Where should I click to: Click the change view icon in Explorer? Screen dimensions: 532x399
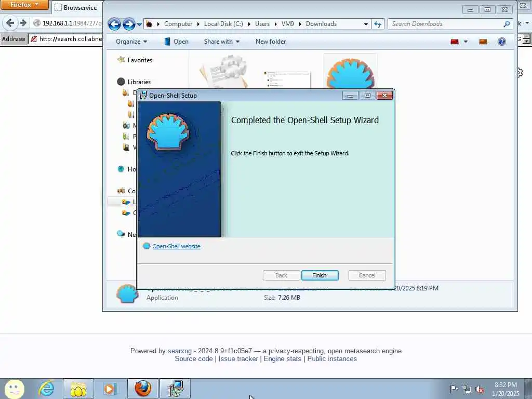454,42
